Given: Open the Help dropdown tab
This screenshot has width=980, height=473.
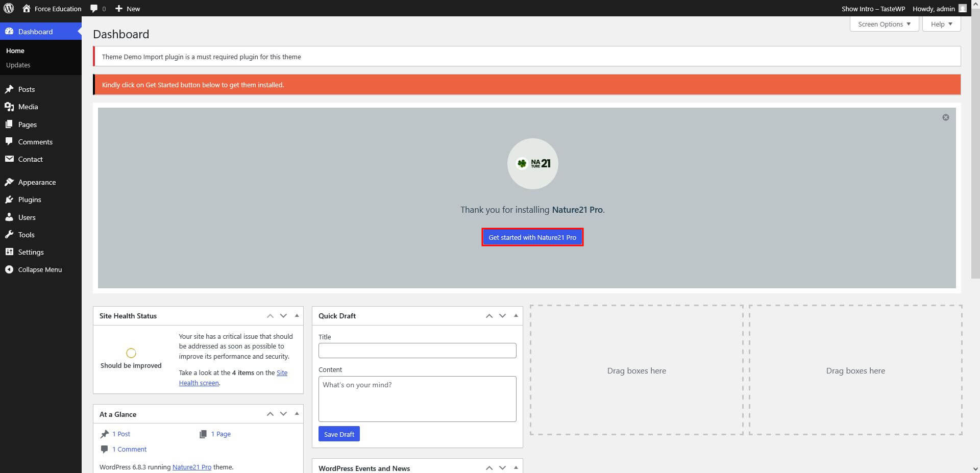Looking at the screenshot, I should pos(941,24).
